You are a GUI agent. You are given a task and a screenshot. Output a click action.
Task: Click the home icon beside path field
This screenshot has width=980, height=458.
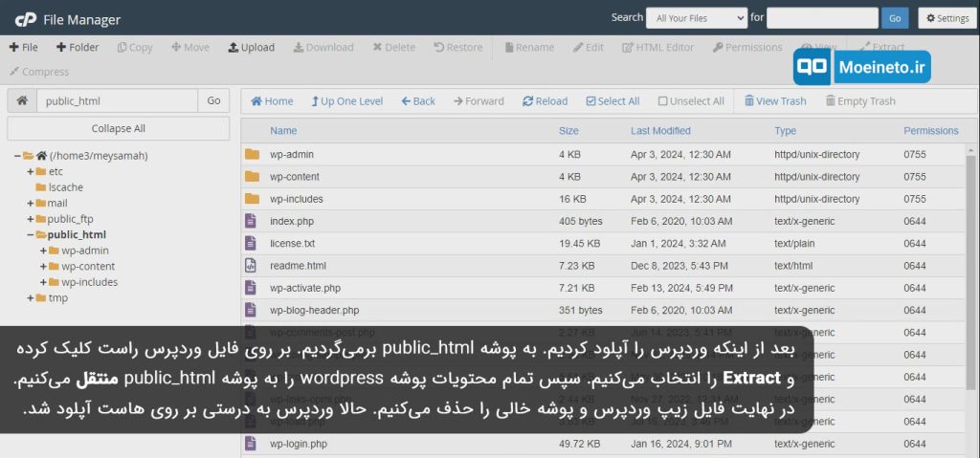(x=22, y=100)
